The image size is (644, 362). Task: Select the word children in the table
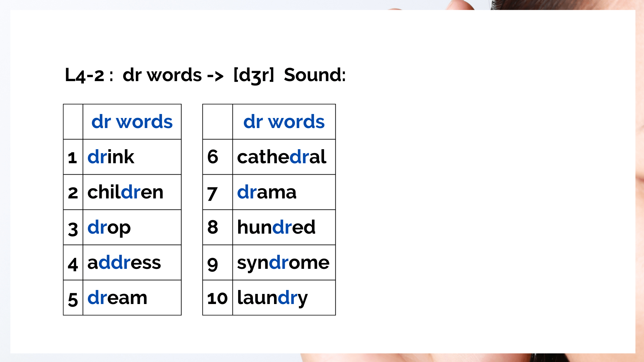125,192
